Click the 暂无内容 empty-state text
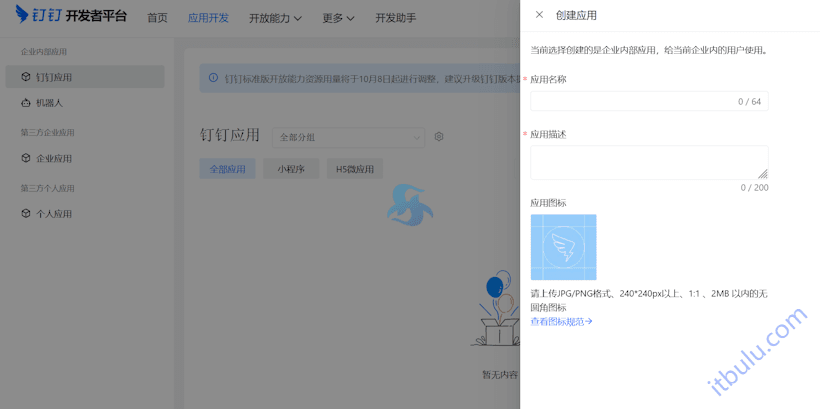The width and height of the screenshot is (820, 409). pos(500,374)
